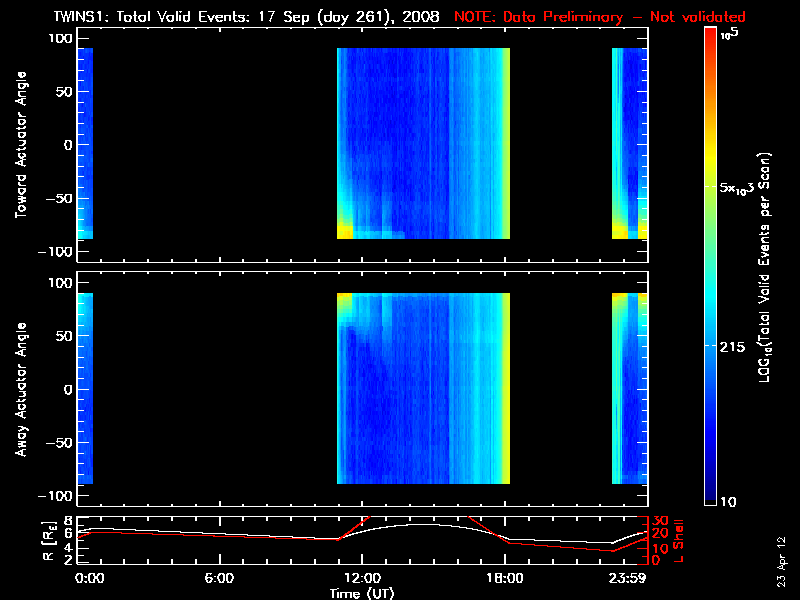Select the 'R [RE]' axis label
The height and width of the screenshot is (600, 800).
[49, 542]
